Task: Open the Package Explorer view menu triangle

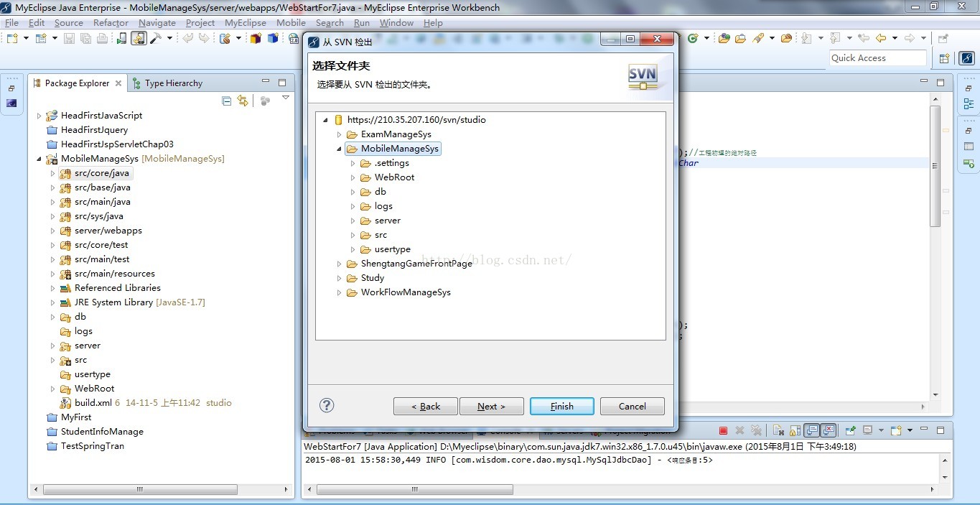Action: [285, 98]
